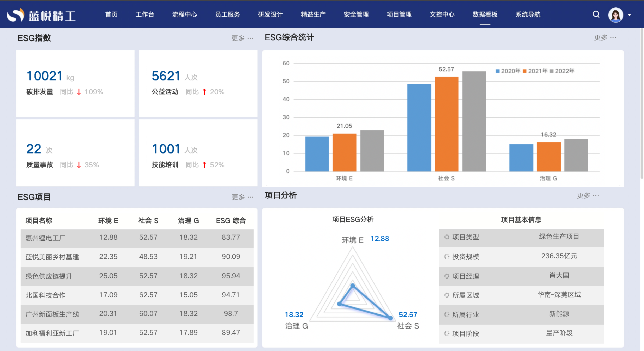Click the 所属区域 circle bullet icon
This screenshot has height=351, width=644.
coord(447,295)
